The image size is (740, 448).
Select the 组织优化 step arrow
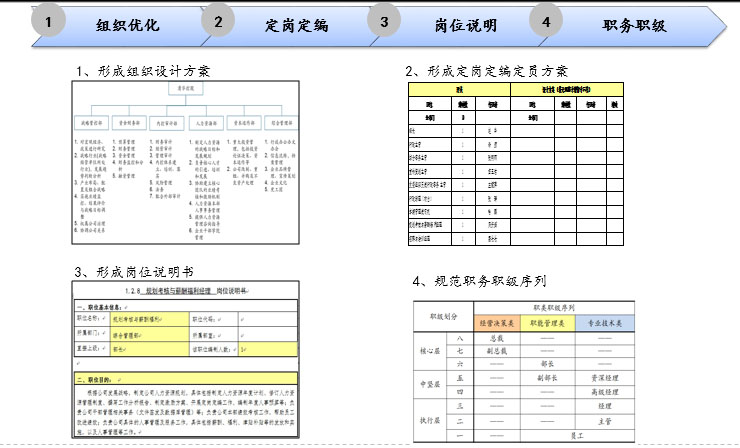click(x=127, y=25)
